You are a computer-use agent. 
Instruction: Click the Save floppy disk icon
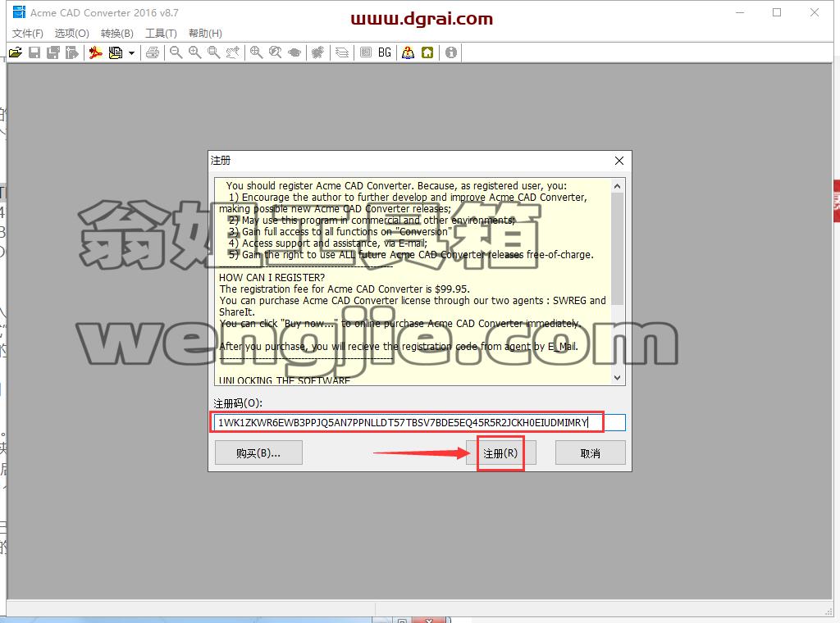click(34, 52)
